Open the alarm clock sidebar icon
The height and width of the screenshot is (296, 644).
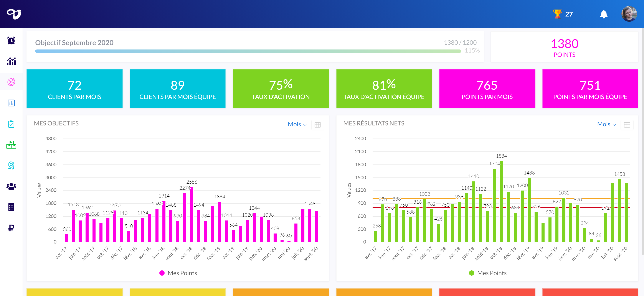(x=11, y=40)
